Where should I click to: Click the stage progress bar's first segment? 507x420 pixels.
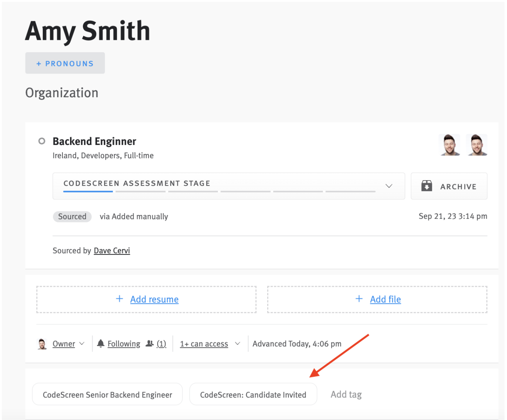pos(88,192)
